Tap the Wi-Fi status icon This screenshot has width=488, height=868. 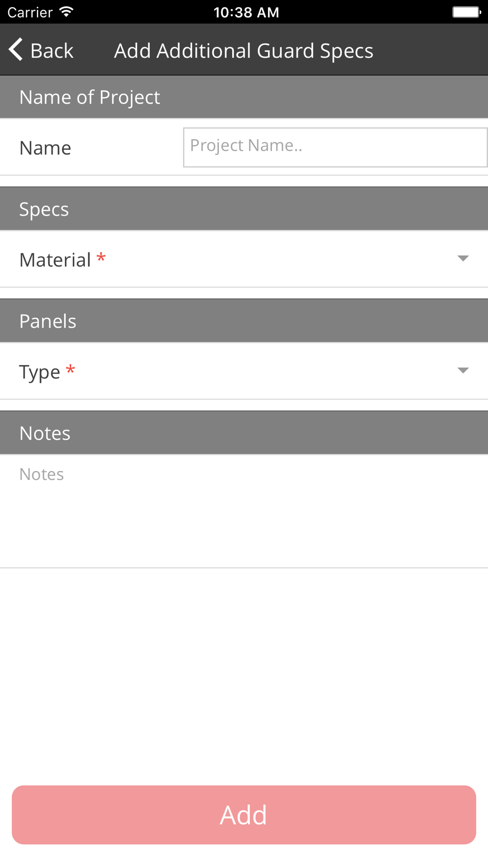coord(66,12)
